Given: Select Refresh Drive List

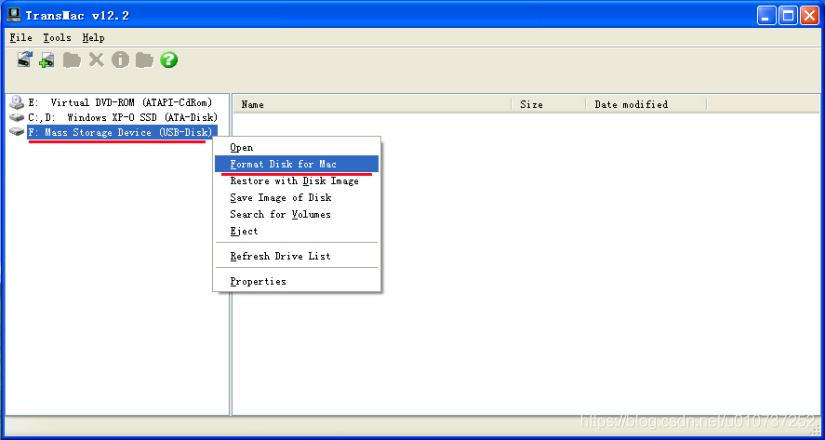Looking at the screenshot, I should 297,256.
